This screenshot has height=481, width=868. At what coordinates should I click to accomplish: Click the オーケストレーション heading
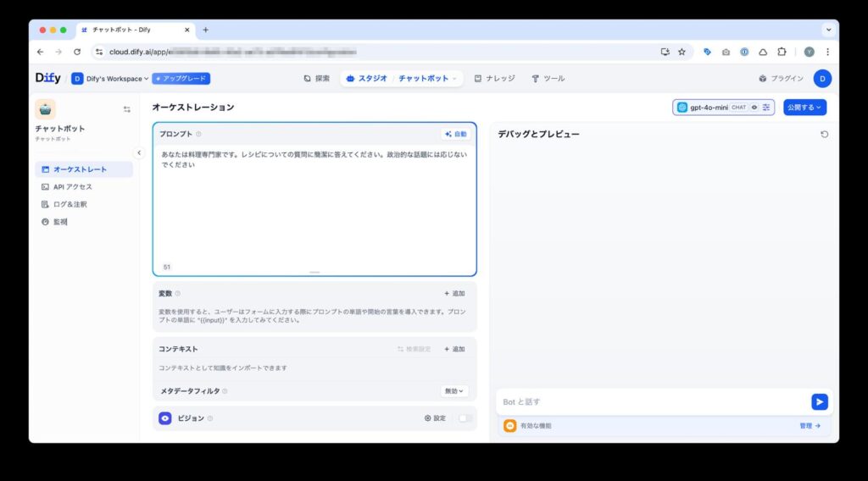(x=193, y=108)
